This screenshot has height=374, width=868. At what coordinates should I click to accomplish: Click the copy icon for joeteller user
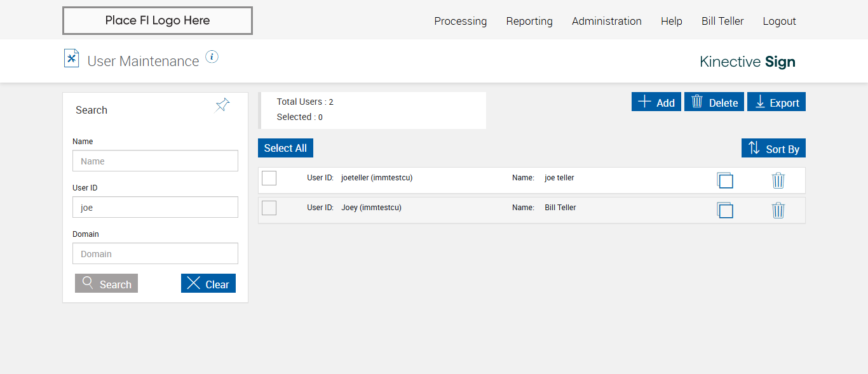click(725, 181)
